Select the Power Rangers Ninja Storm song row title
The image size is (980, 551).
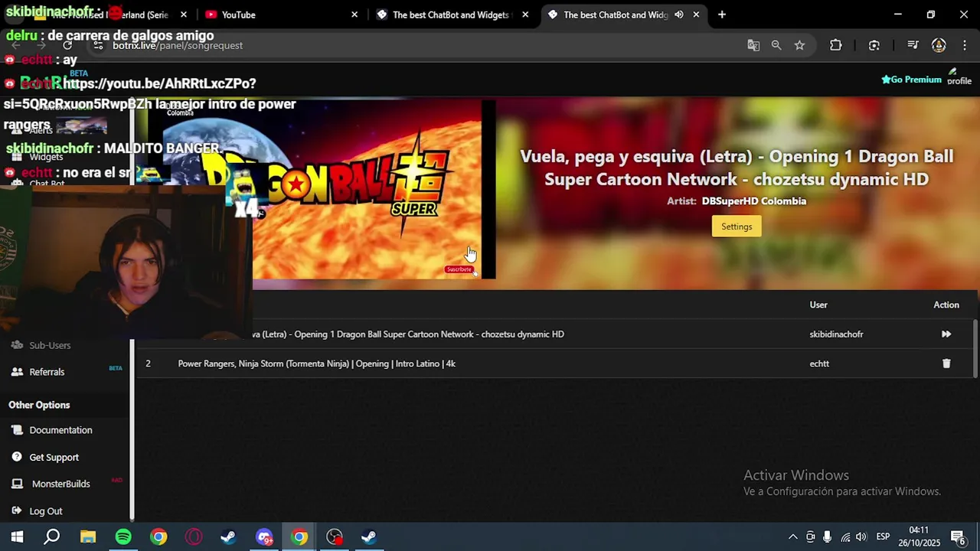(x=316, y=364)
